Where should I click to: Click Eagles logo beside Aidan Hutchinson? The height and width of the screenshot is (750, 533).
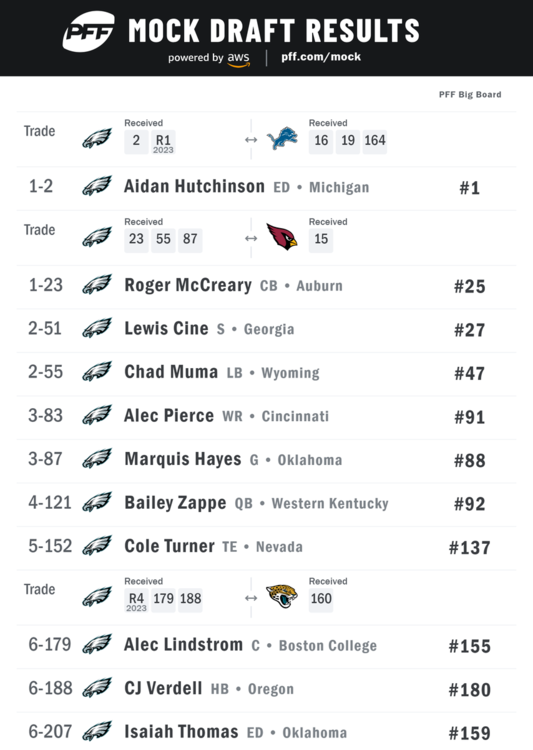pos(97,186)
